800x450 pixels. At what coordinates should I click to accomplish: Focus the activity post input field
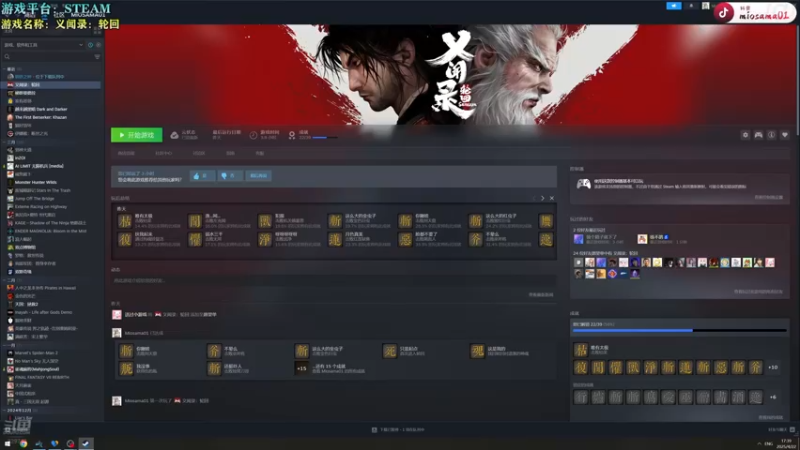click(334, 281)
